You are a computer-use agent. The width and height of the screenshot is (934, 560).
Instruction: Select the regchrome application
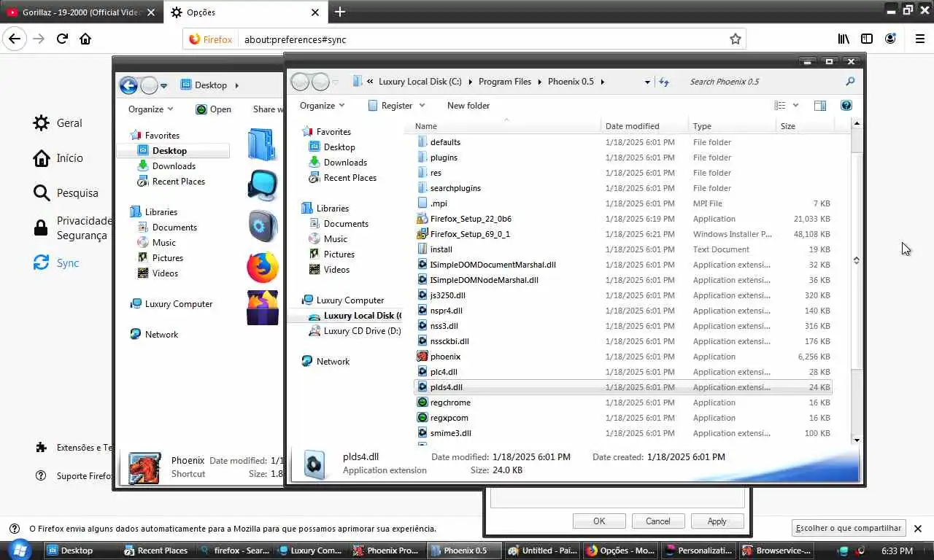coord(450,402)
